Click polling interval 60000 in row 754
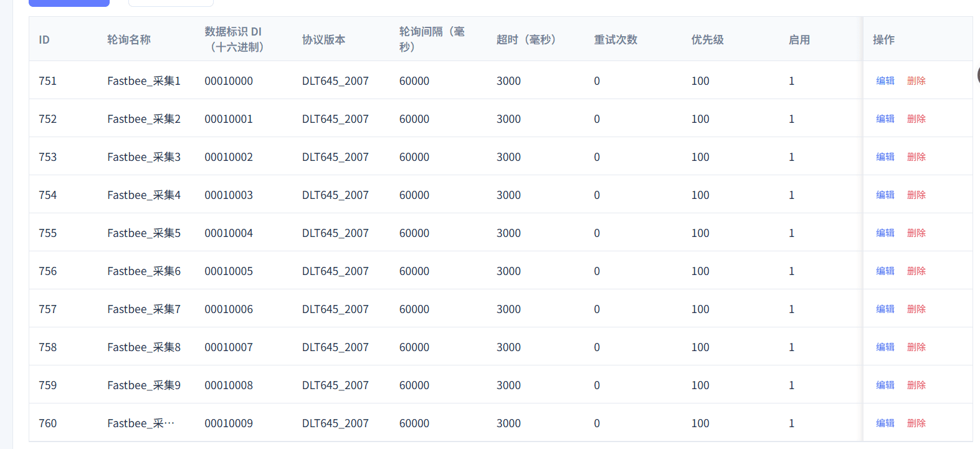 pos(414,195)
